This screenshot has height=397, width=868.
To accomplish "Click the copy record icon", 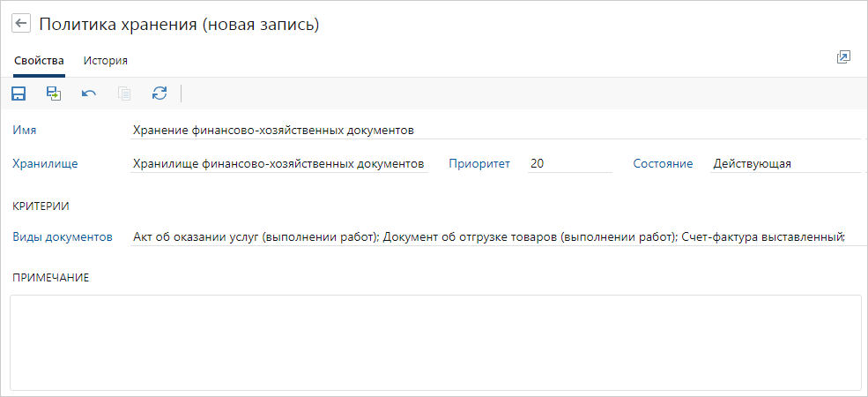I will pyautogui.click(x=124, y=94).
